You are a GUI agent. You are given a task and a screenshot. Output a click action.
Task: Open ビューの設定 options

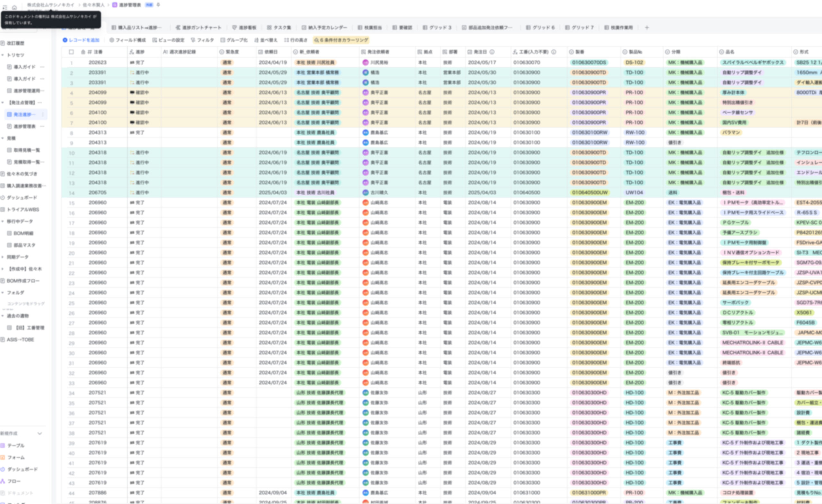tap(169, 40)
